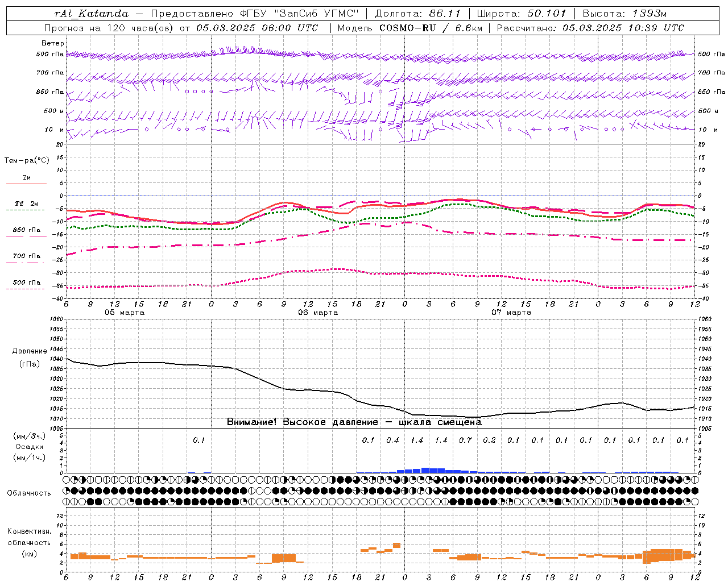This screenshot has width=728, height=582.
Task: Click the (км) unit label
Action: tap(29, 554)
